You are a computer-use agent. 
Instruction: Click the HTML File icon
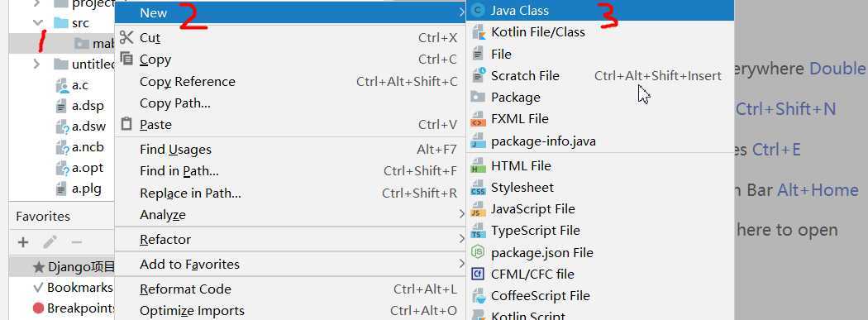[478, 165]
